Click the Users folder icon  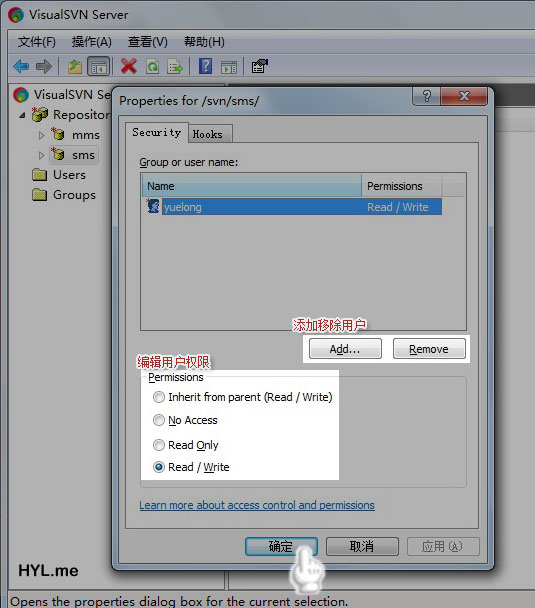pos(40,175)
